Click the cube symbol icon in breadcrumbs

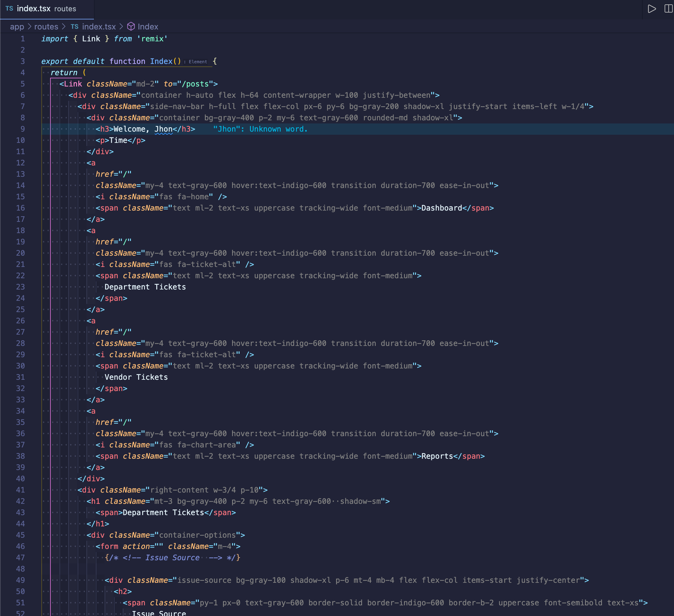click(x=131, y=26)
